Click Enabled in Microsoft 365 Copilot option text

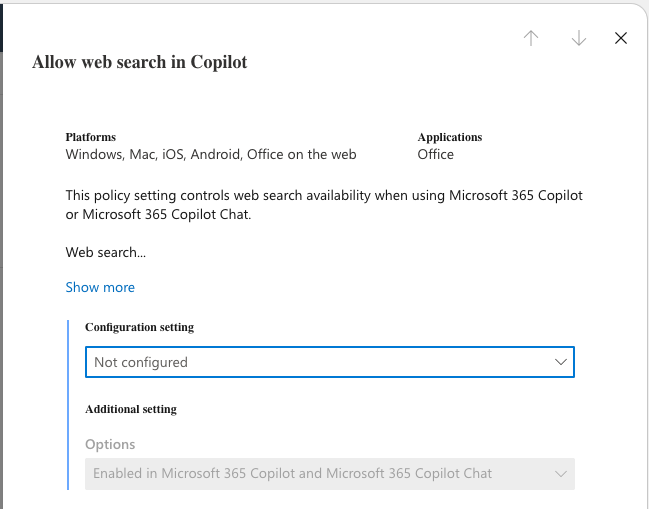click(292, 473)
